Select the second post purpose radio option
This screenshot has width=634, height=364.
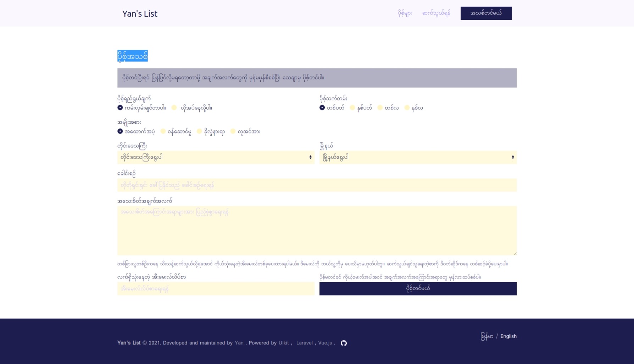[174, 108]
